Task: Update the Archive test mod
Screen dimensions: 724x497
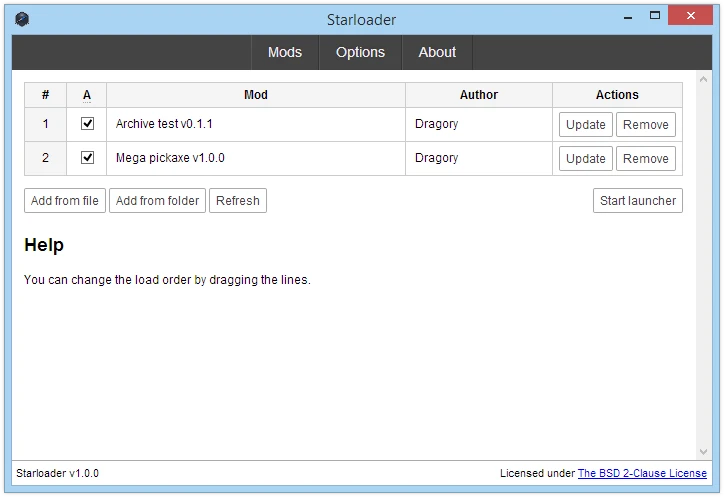Action: tap(585, 125)
